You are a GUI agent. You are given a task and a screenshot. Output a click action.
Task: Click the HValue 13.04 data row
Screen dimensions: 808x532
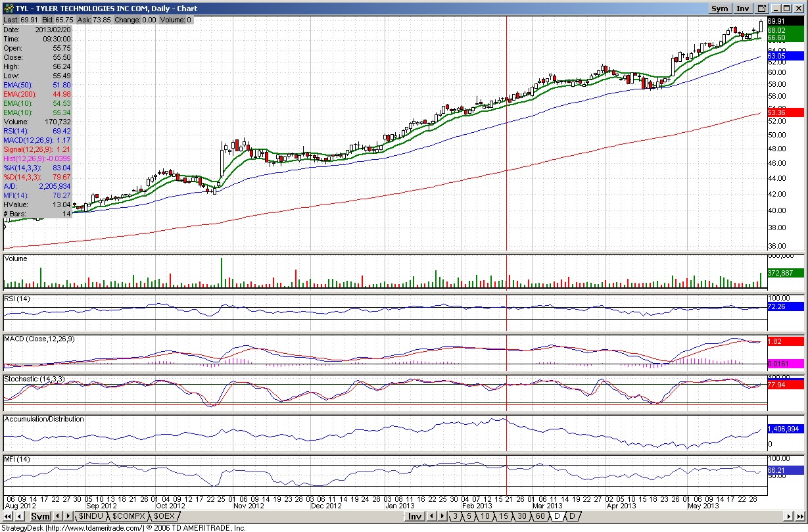pyautogui.click(x=37, y=205)
